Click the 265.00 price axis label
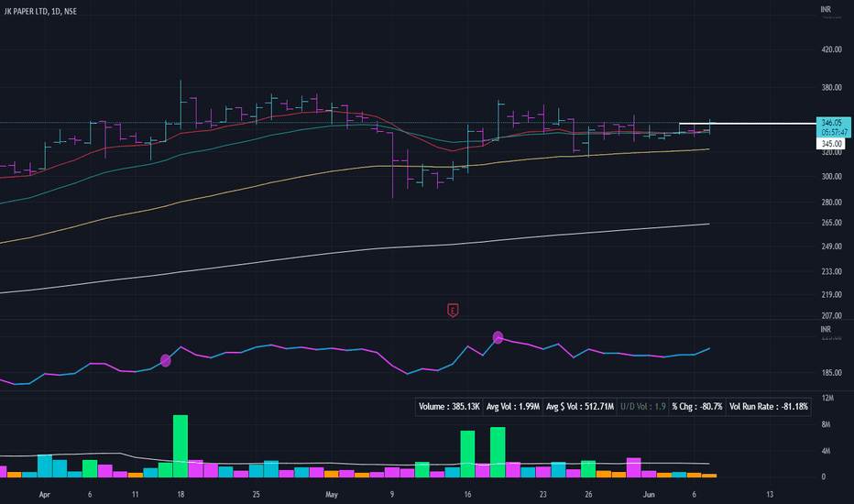The image size is (854, 504). 831,223
